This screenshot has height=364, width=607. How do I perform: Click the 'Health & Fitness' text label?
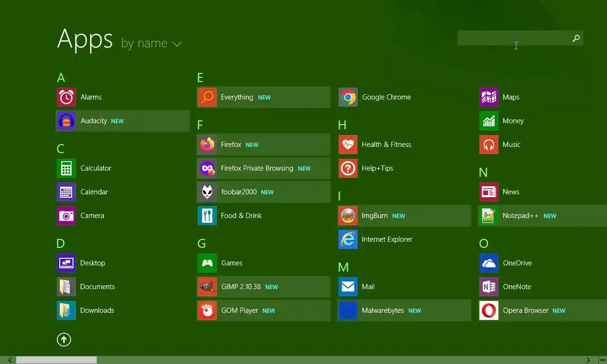coord(386,145)
